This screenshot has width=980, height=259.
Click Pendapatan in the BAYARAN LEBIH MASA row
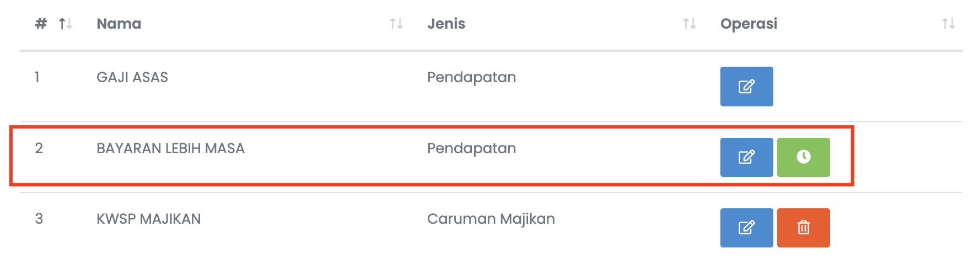tap(471, 148)
